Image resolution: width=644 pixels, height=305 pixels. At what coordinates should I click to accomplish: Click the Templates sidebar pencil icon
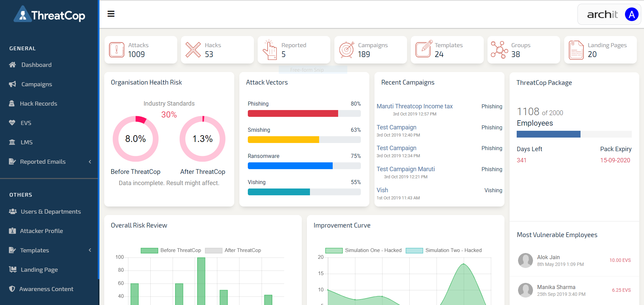pyautogui.click(x=12, y=250)
